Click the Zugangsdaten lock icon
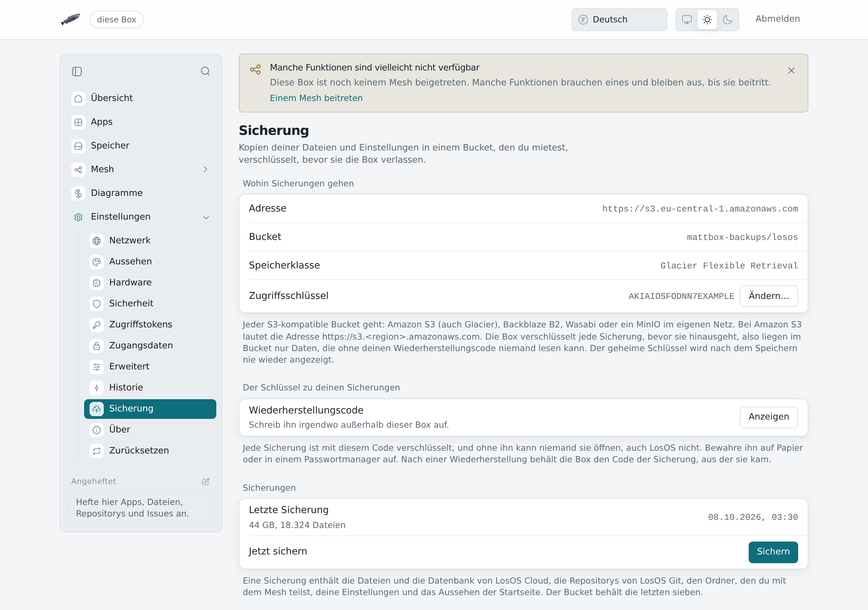The width and height of the screenshot is (868, 610). (x=97, y=346)
